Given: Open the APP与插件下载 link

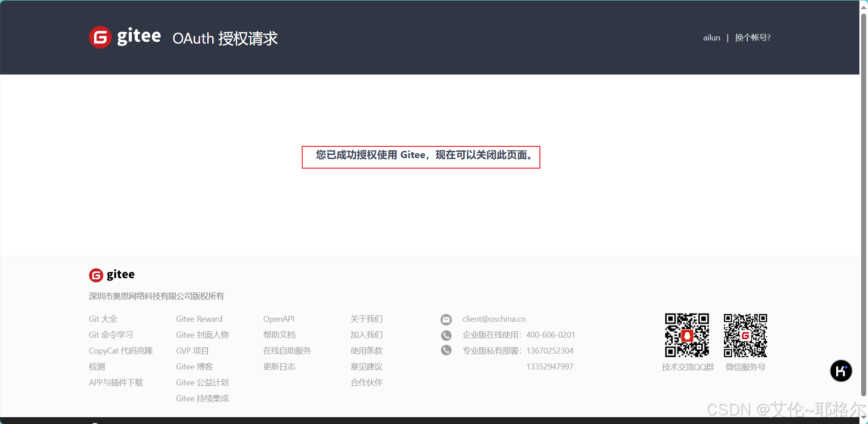Looking at the screenshot, I should pyautogui.click(x=116, y=383).
